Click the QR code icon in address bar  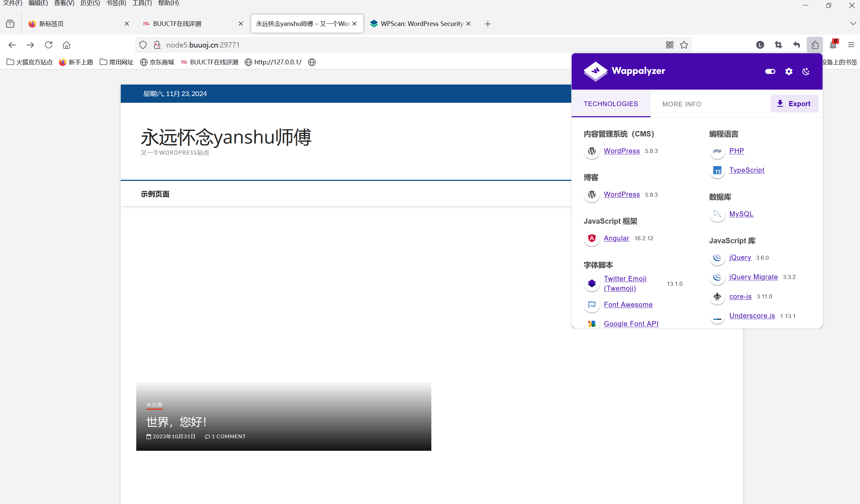click(x=669, y=45)
